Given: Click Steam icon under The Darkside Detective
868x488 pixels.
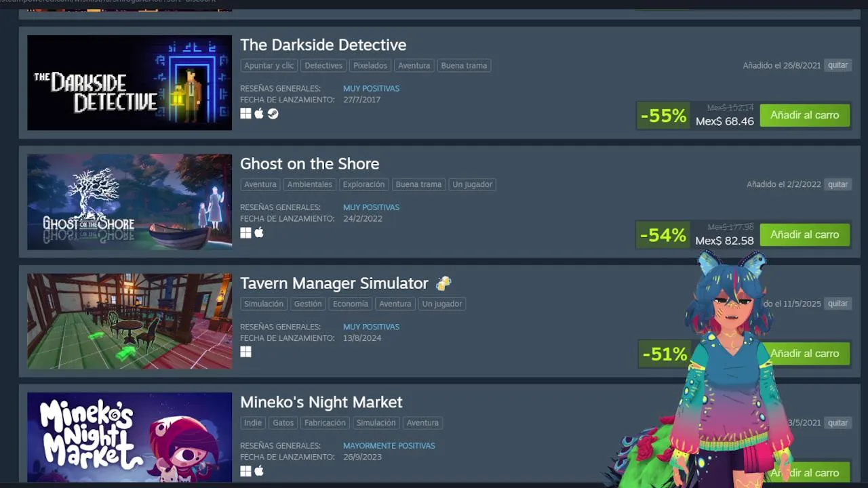Looking at the screenshot, I should point(273,114).
